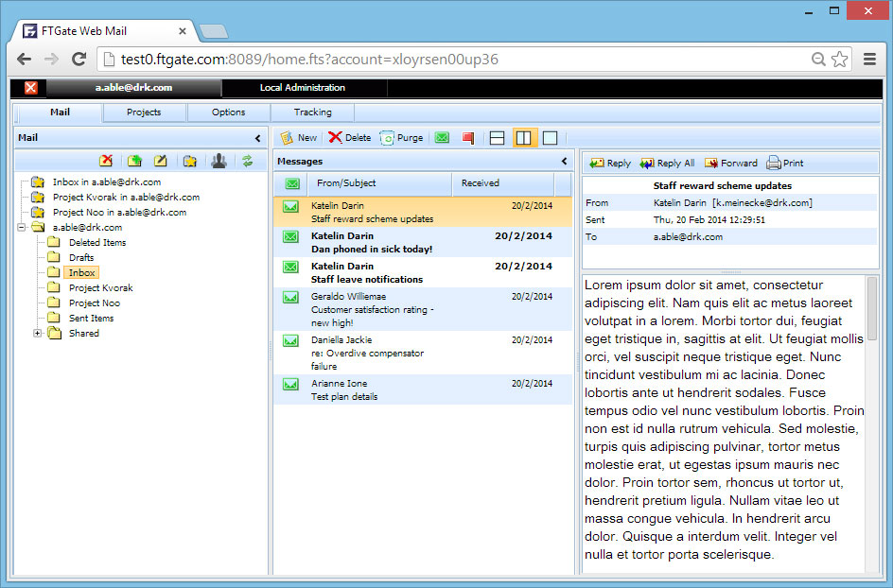
Task: Switch to horizontal split preview layout
Action: (498, 138)
